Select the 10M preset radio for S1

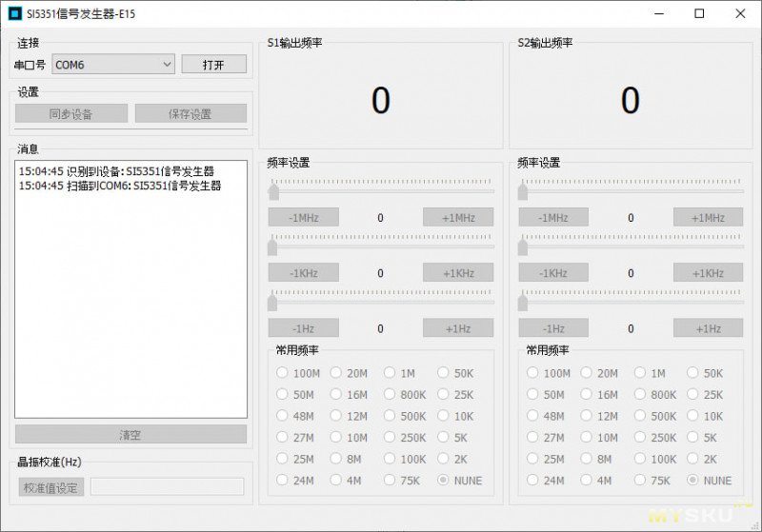336,438
